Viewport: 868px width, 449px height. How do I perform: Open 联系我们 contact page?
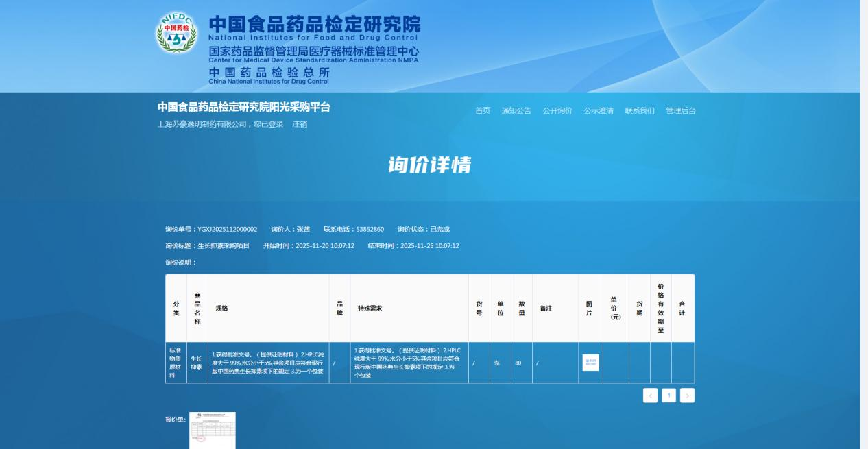click(x=640, y=111)
